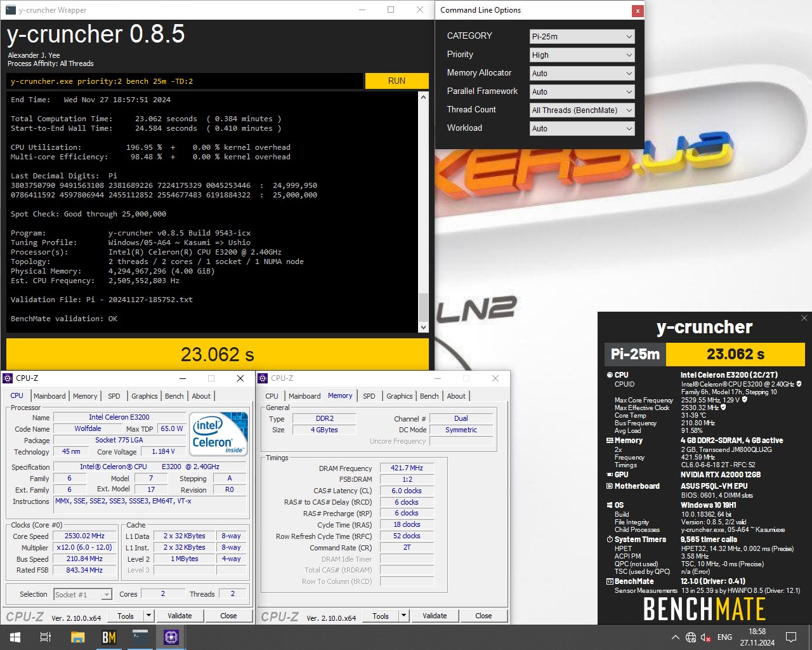This screenshot has width=812, height=650.
Task: Click the Memory icon in BenchMate panel
Action: tap(610, 441)
